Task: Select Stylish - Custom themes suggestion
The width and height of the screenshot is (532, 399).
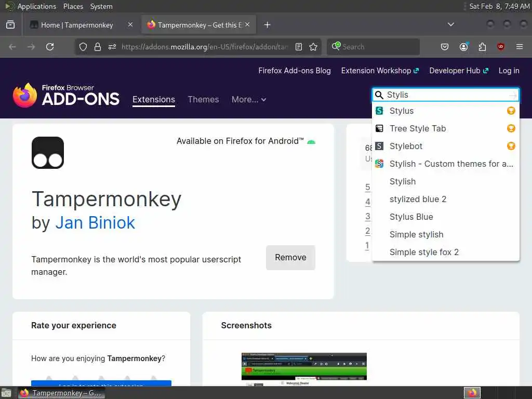Action: point(445,164)
